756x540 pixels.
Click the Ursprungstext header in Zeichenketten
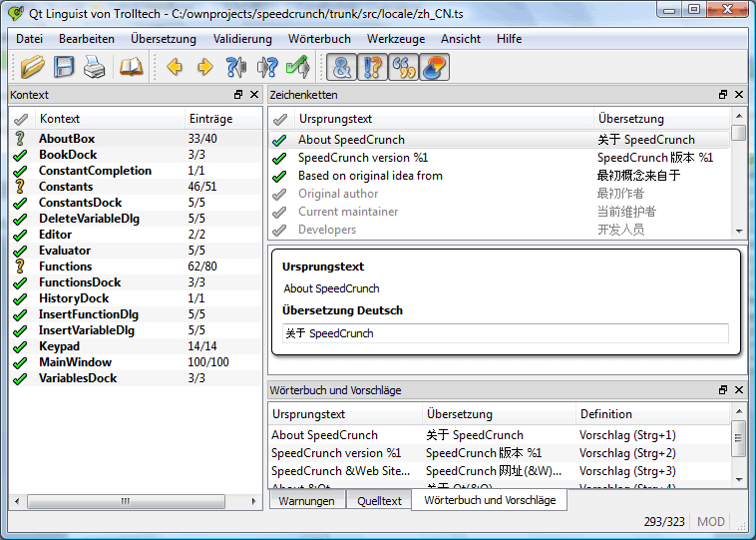[444, 119]
